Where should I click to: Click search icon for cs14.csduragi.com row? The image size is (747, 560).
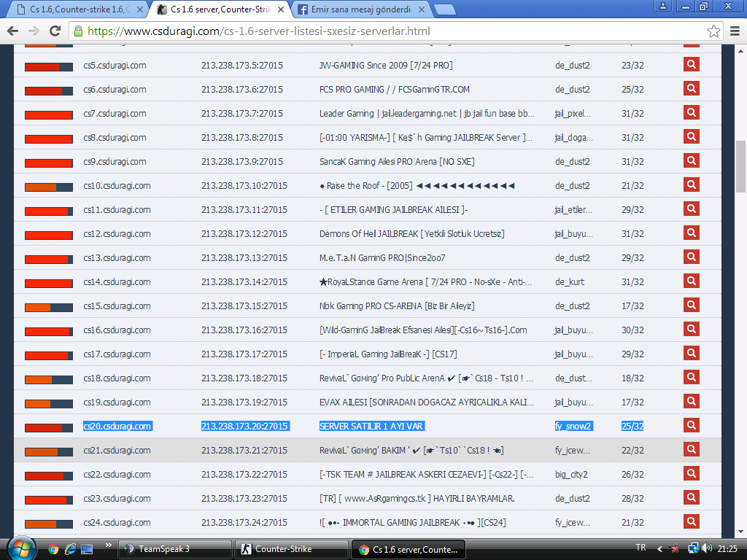click(x=692, y=281)
